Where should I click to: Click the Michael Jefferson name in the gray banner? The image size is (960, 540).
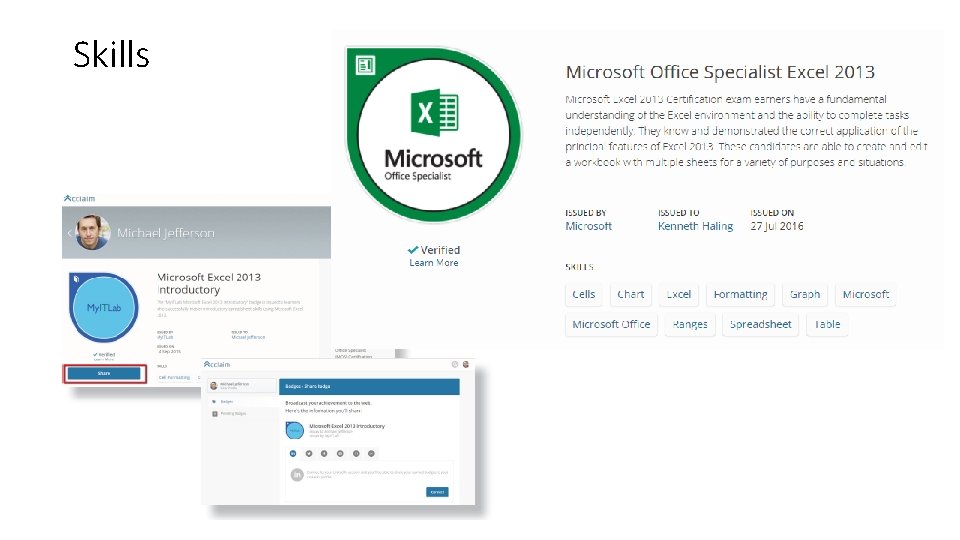tap(166, 233)
